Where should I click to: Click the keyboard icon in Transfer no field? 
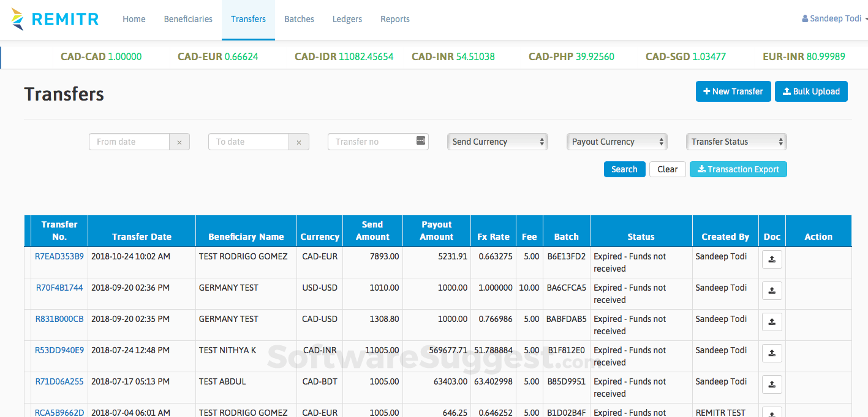420,141
